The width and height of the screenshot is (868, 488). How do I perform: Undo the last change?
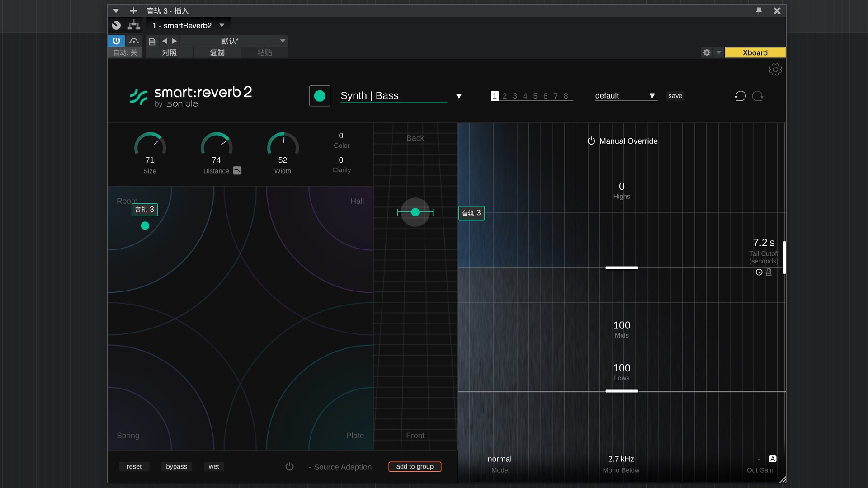coord(740,96)
